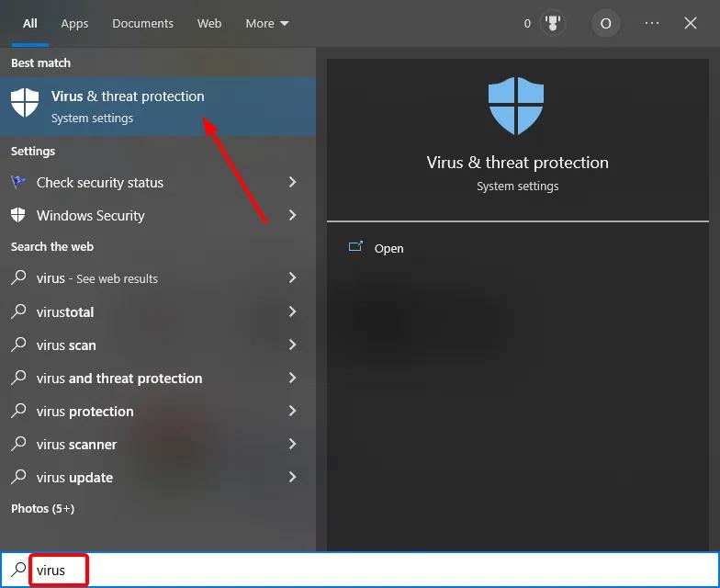Click magnifier icon next to virus scanner

[18, 443]
